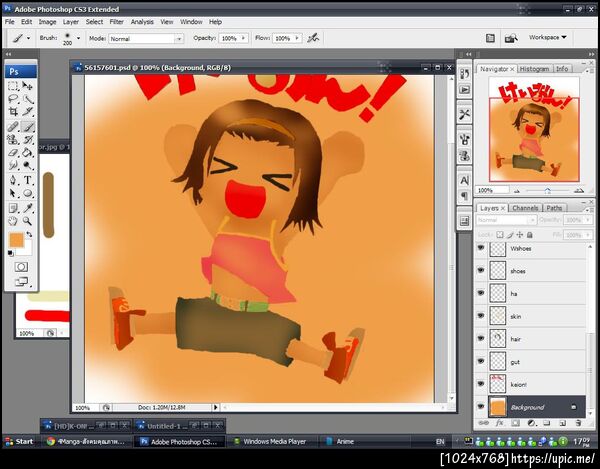
Task: Select the Dodge tool
Action: click(28, 166)
